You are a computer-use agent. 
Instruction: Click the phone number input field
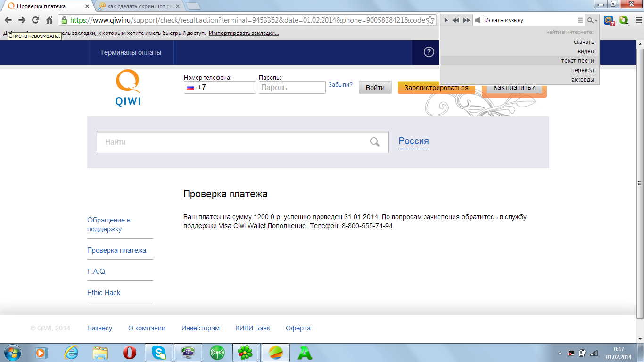click(220, 88)
